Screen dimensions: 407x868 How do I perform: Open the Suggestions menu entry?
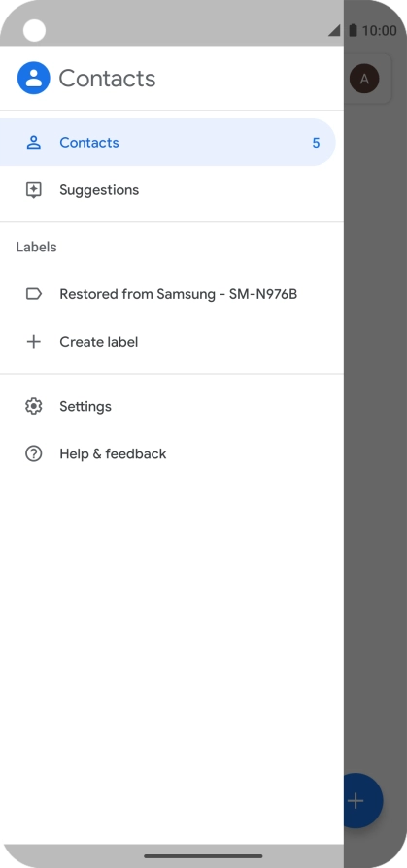[x=172, y=190]
